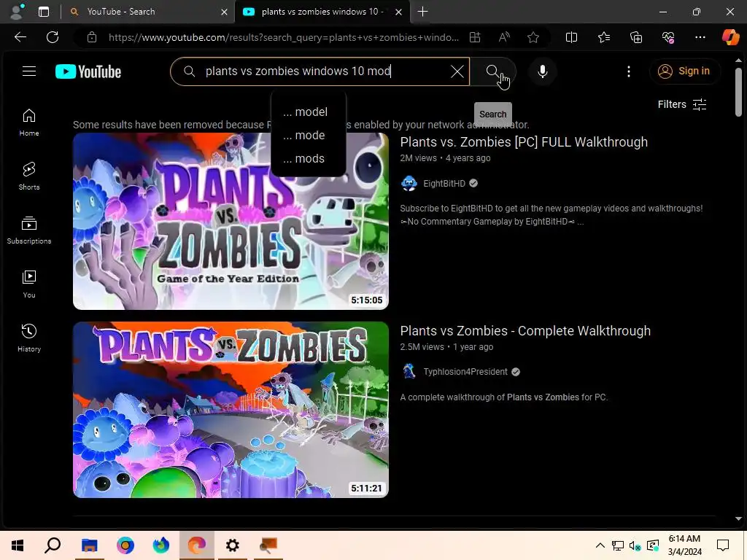Visit the Typhlosion4President channel
This screenshot has width=747, height=560.
point(465,372)
